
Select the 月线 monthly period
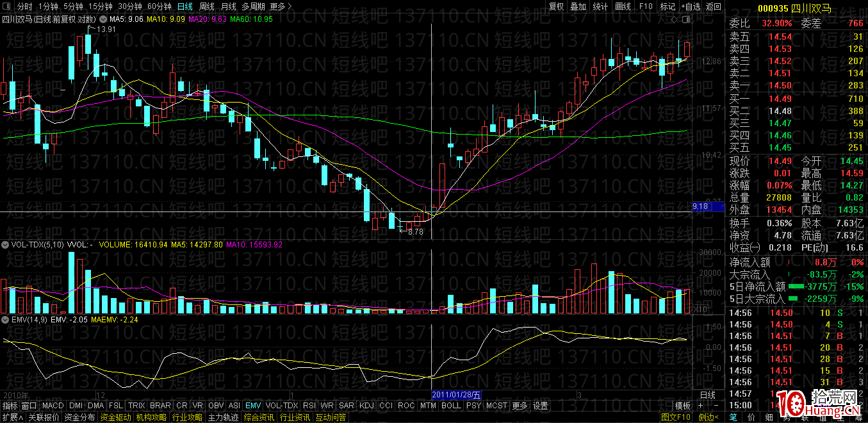pos(229,6)
